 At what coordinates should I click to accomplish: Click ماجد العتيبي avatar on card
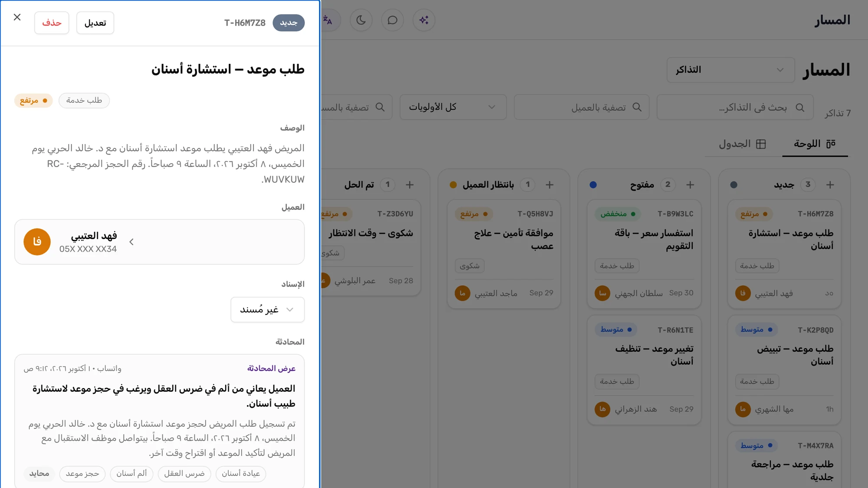coord(462,294)
